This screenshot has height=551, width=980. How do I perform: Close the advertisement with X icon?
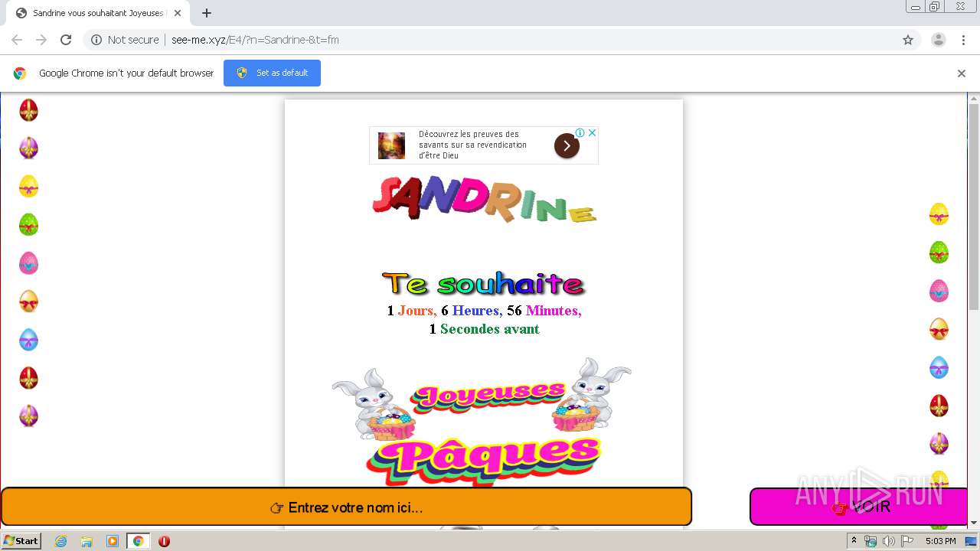(592, 132)
